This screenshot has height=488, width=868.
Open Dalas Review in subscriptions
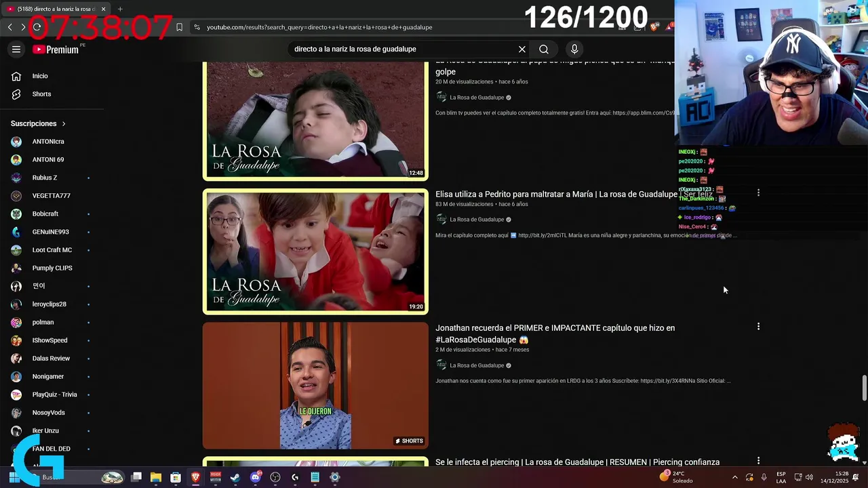52,359
